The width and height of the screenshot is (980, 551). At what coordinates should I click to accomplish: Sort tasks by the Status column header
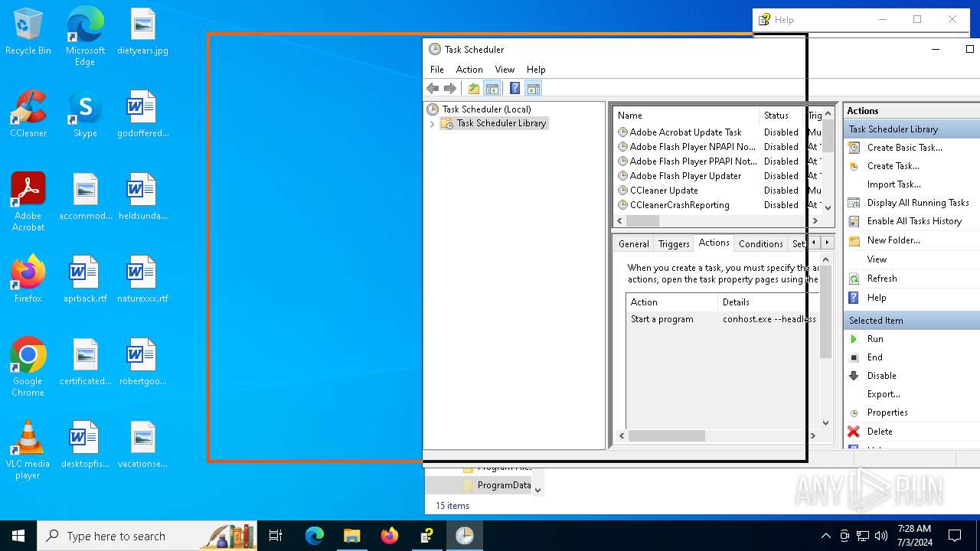(781, 116)
